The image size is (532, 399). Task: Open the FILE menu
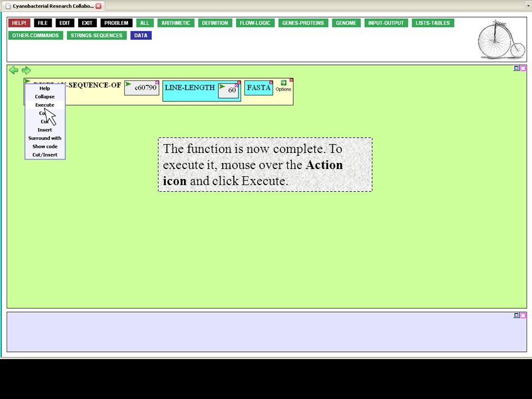tap(43, 23)
